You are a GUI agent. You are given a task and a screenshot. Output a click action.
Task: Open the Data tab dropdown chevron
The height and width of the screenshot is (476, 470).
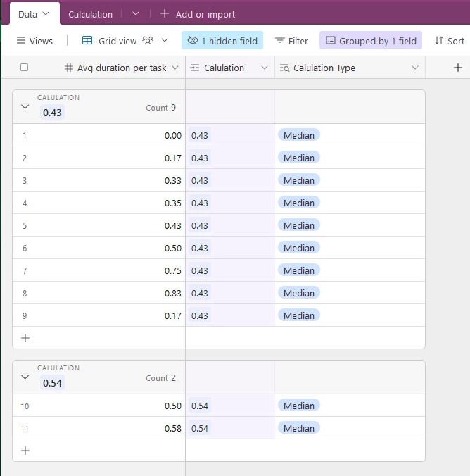[46, 13]
